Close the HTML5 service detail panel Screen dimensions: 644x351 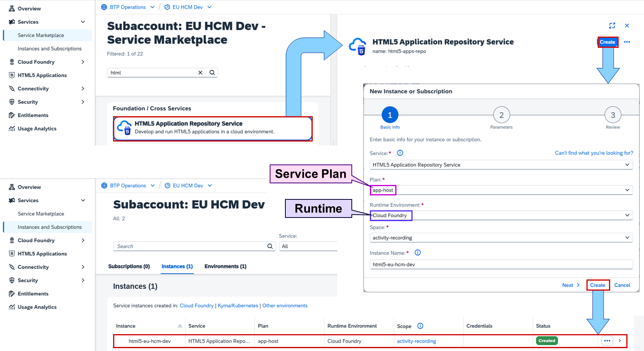pyautogui.click(x=627, y=25)
